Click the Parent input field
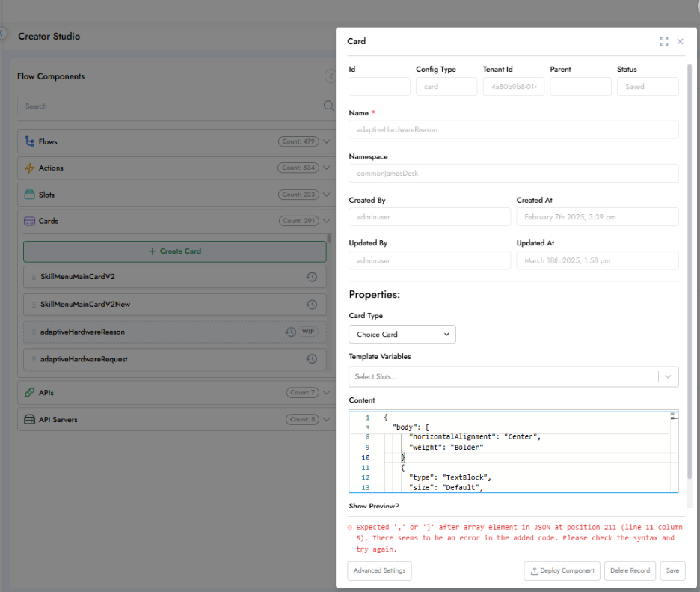Screen dimensions: 700x592 (x=580, y=87)
